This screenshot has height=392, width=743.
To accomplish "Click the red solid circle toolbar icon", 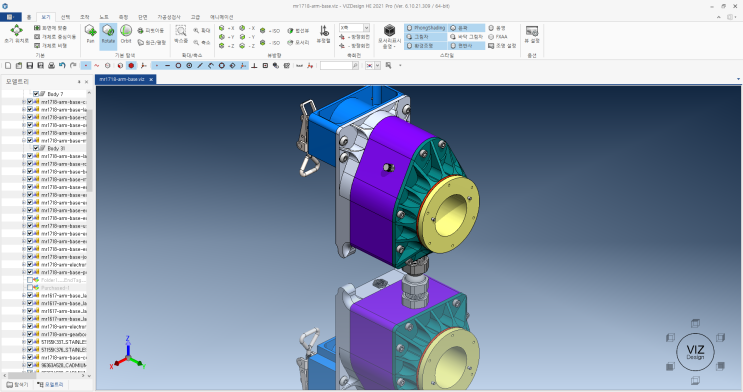I will tap(131, 66).
